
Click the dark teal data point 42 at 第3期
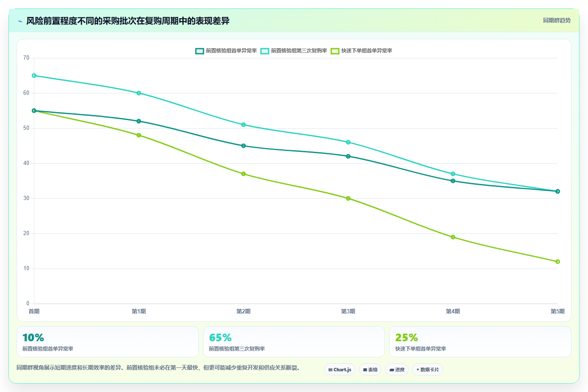(348, 156)
